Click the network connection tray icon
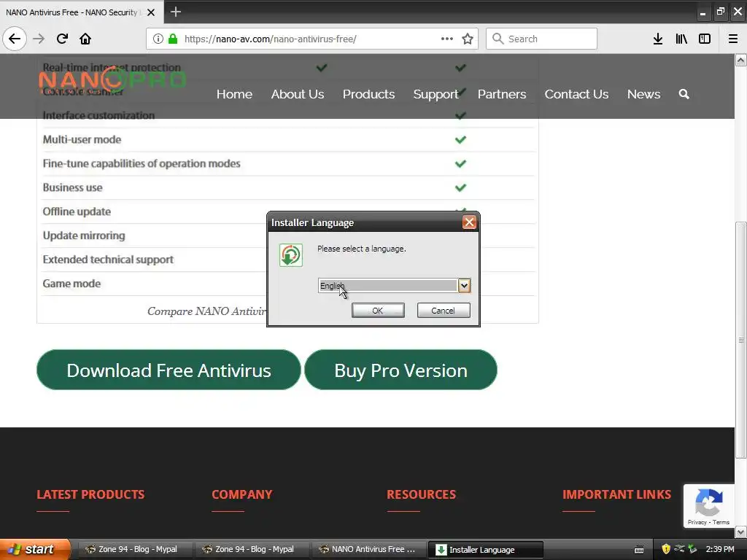 (680, 548)
